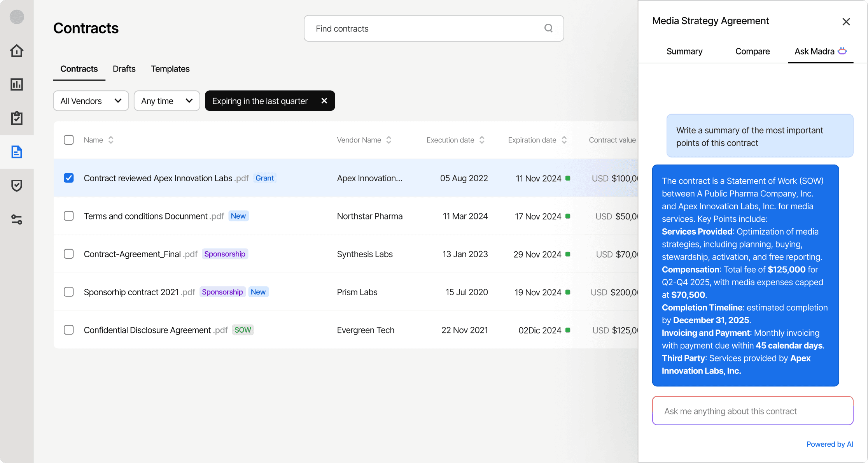Open the shield compliance sidebar icon

[17, 186]
